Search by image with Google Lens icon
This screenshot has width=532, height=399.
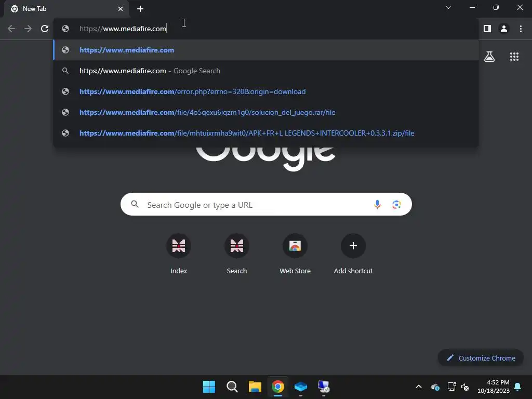point(396,205)
